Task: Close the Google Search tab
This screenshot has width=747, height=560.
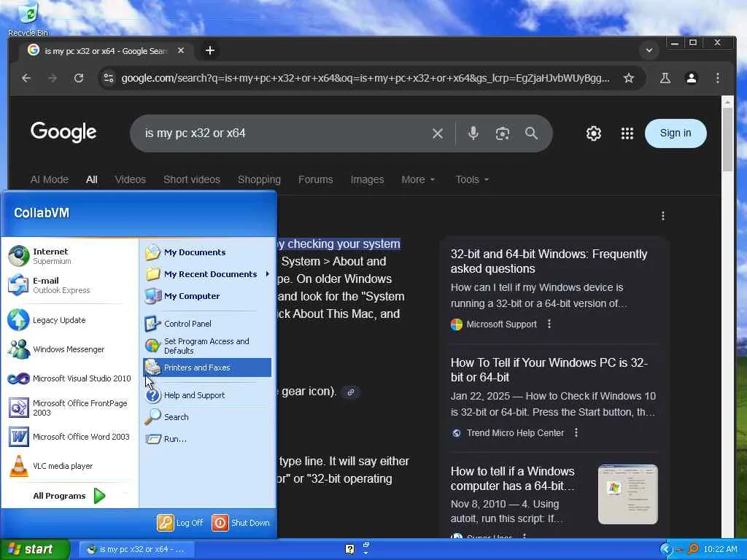Action: coord(181,50)
